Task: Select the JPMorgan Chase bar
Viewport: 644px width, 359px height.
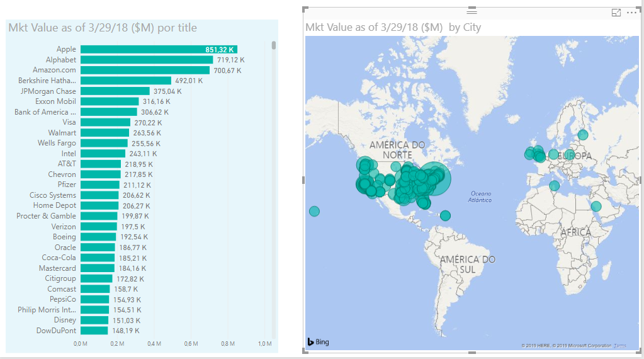Action: tap(115, 91)
